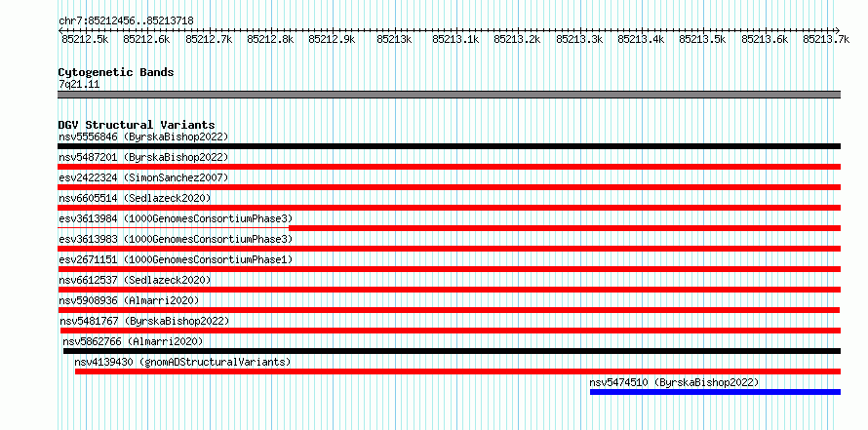Screen dimensions: 868x430
Task: Click nsv5481767 (ByrskaBishop2022) label
Action: point(144,321)
